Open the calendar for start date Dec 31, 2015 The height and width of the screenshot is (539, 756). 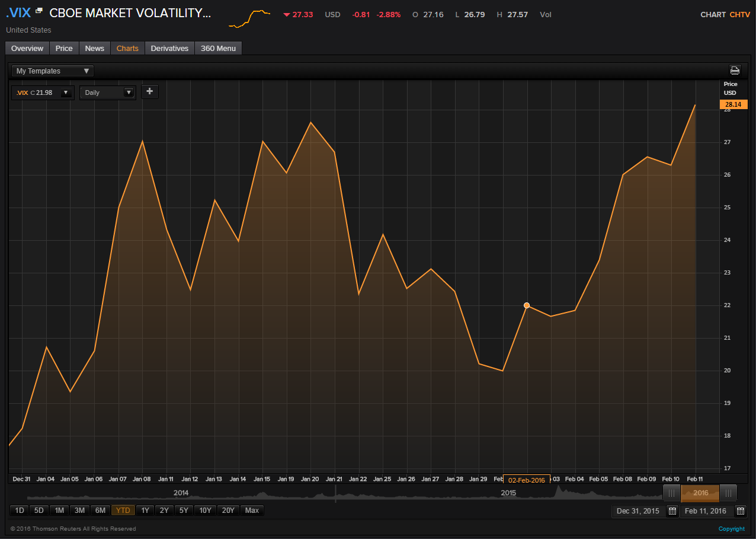672,511
